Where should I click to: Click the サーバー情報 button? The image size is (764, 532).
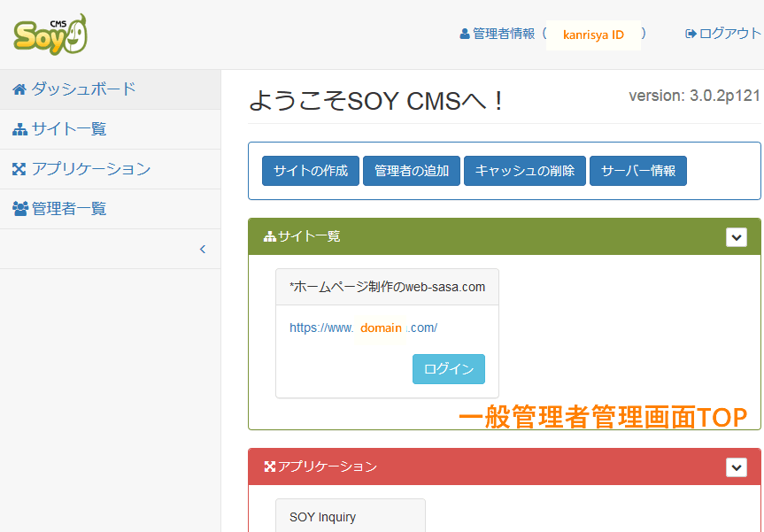[x=637, y=171]
